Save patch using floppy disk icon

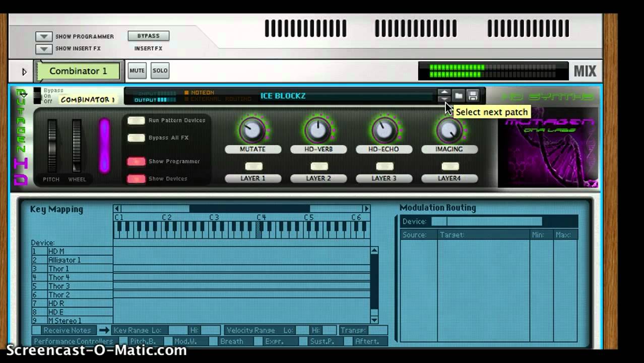(x=472, y=95)
